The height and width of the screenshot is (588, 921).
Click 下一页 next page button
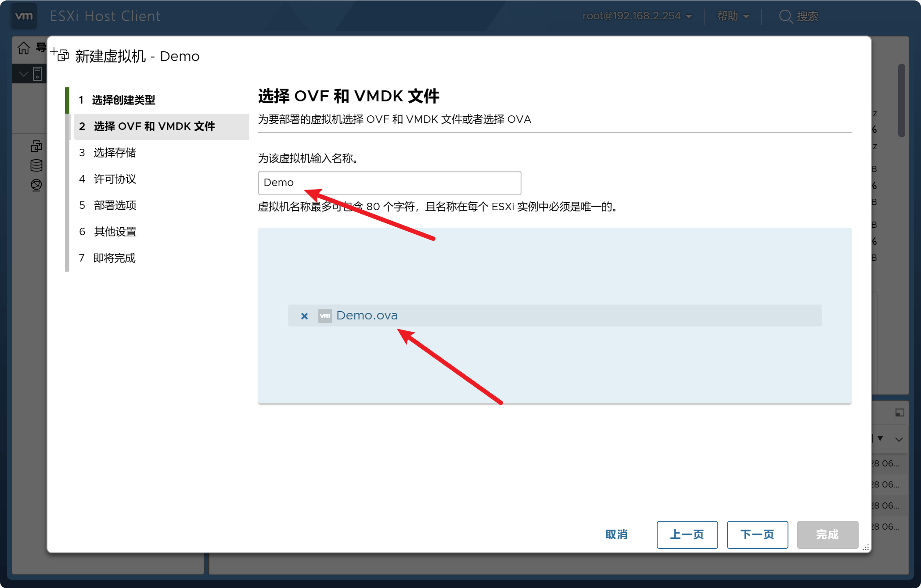coord(757,534)
